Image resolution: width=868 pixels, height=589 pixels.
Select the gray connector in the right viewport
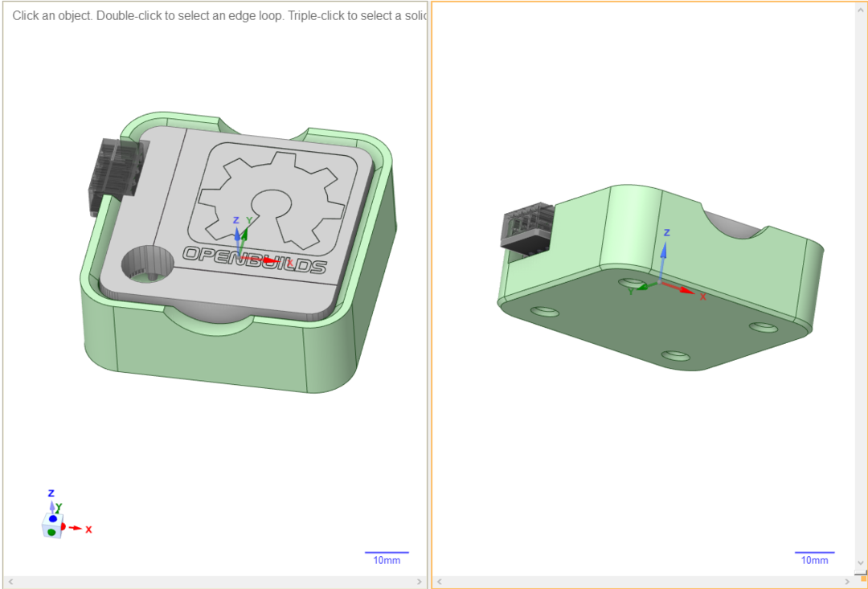[528, 231]
